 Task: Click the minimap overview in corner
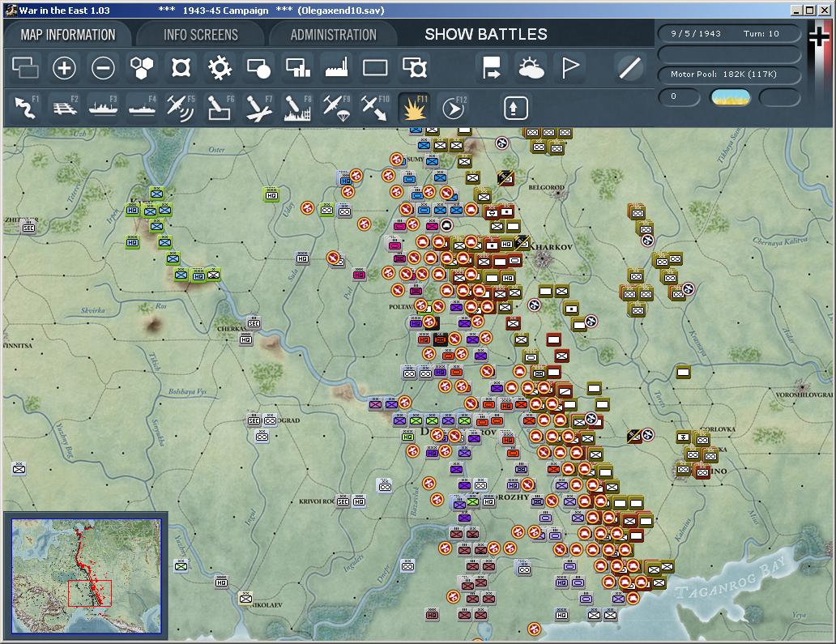[x=87, y=576]
